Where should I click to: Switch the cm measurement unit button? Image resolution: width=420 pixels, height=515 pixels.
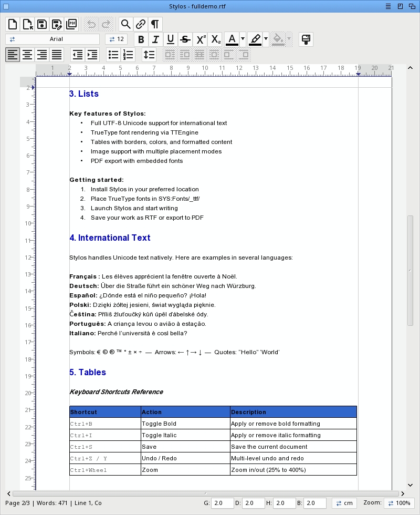[344, 503]
